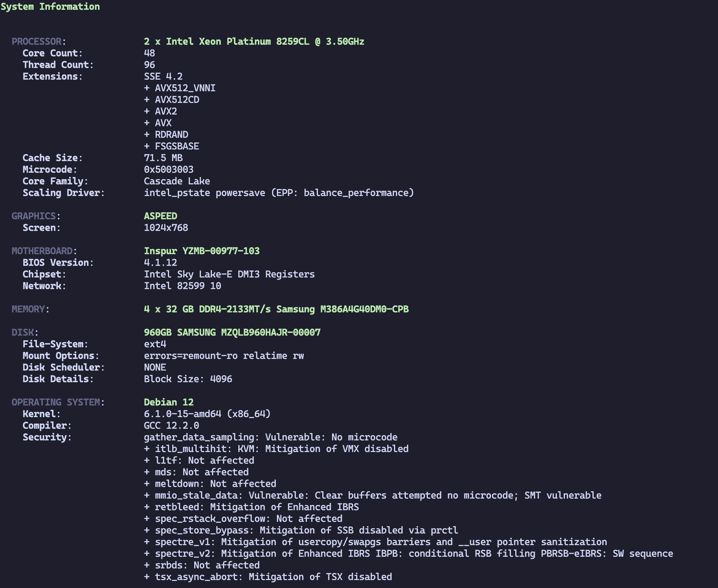
Task: Click the AVX512_VNNI extension line
Action: pos(179,88)
